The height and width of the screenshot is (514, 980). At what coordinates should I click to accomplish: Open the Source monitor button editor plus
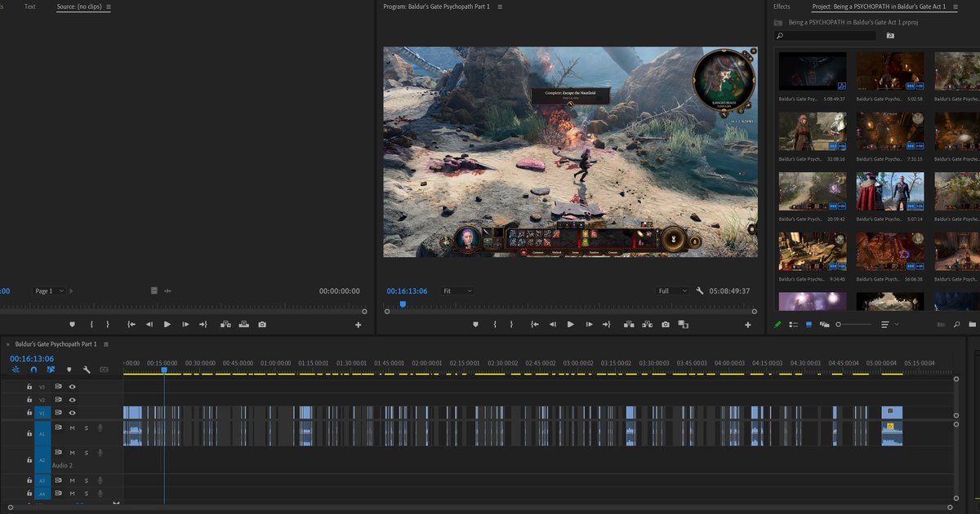coord(358,325)
